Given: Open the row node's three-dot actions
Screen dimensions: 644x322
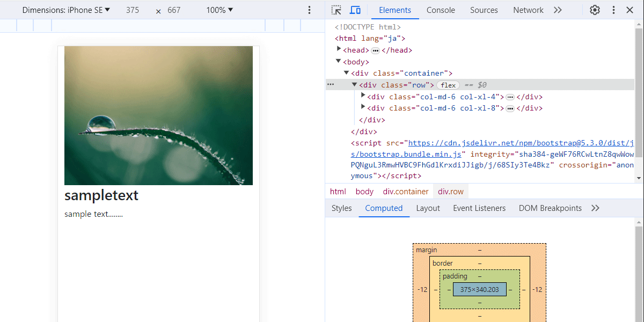Looking at the screenshot, I should [331, 84].
